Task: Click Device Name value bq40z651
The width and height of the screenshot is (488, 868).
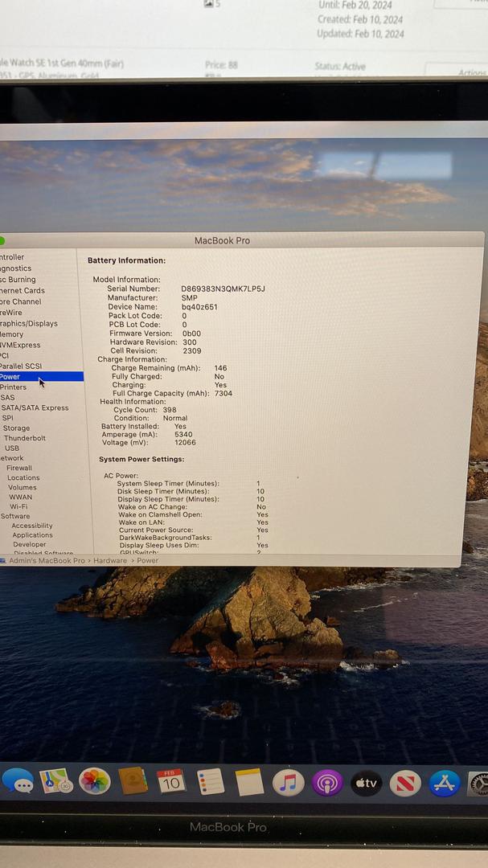Action: pyautogui.click(x=199, y=307)
